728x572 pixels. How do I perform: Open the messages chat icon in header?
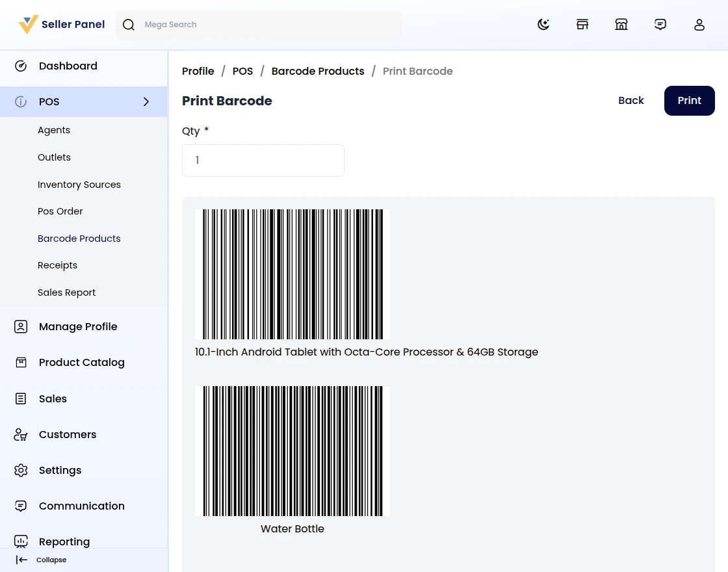tap(660, 24)
